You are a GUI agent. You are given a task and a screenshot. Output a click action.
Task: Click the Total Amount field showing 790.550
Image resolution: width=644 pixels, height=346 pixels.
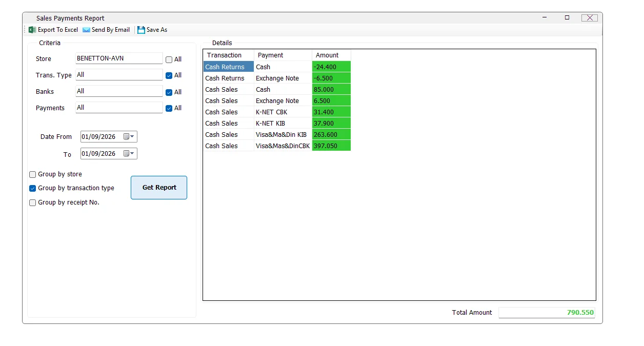[547, 313]
